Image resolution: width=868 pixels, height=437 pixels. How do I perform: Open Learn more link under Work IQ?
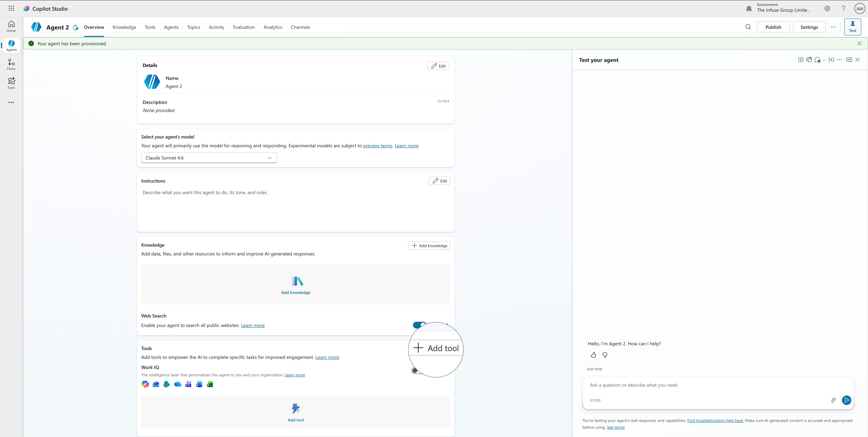pyautogui.click(x=295, y=375)
